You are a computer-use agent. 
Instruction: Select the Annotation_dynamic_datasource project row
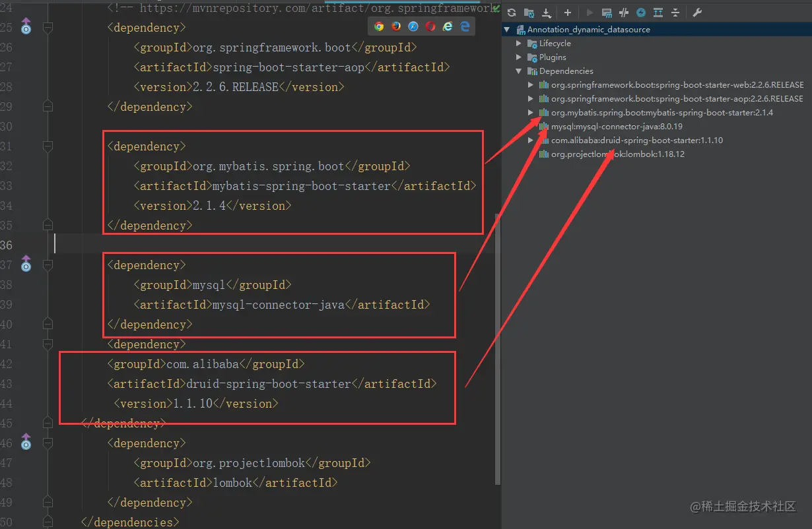657,30
